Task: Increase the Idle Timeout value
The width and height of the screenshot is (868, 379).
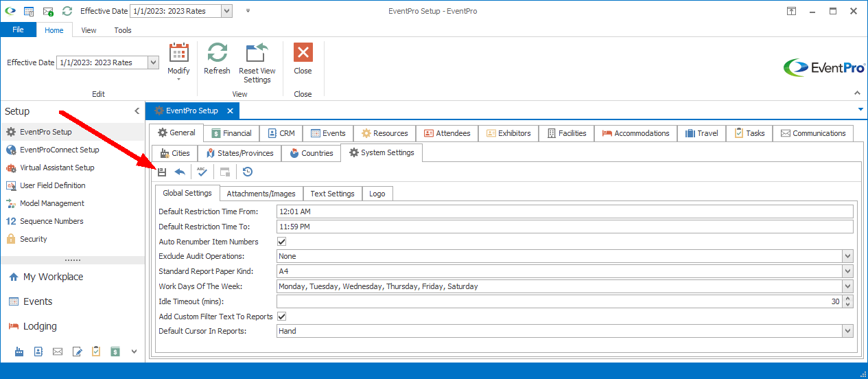Action: 848,298
